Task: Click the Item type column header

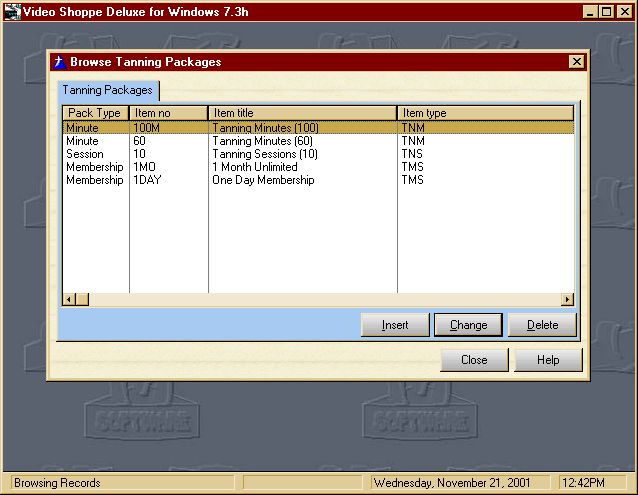Action: tap(485, 113)
